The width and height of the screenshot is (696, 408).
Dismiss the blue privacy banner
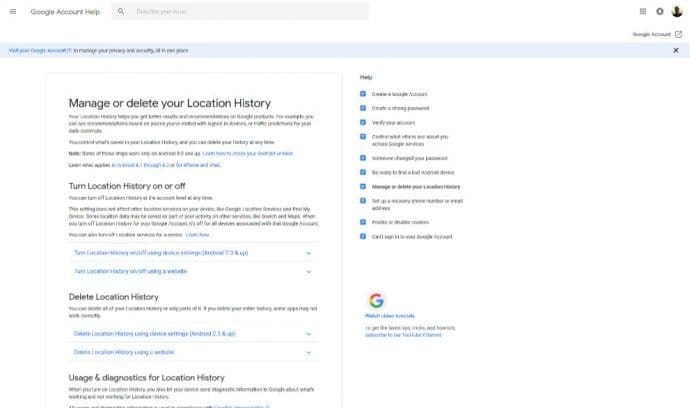676,51
